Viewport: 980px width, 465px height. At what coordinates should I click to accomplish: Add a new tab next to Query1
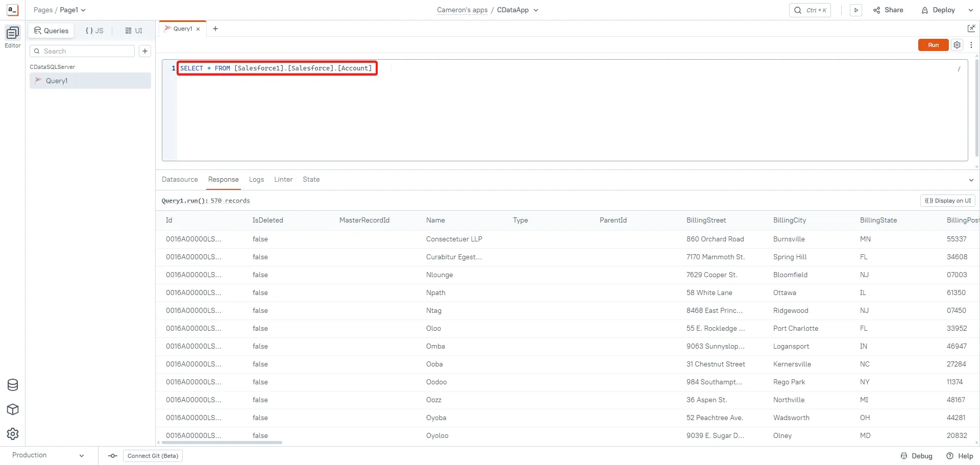point(215,29)
